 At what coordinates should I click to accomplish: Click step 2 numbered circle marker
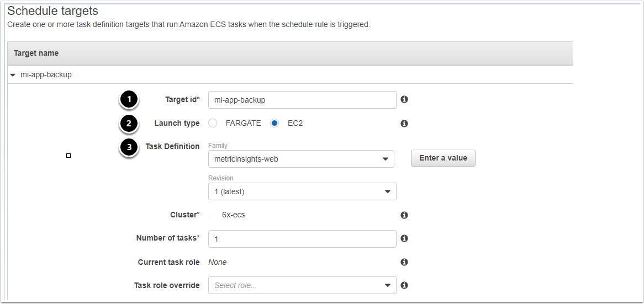tap(129, 124)
